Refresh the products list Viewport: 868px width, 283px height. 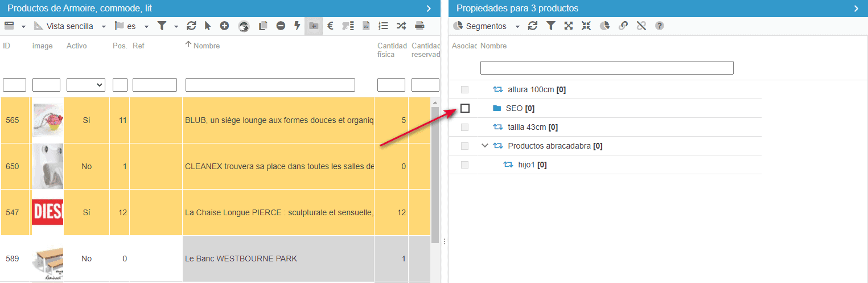[191, 26]
